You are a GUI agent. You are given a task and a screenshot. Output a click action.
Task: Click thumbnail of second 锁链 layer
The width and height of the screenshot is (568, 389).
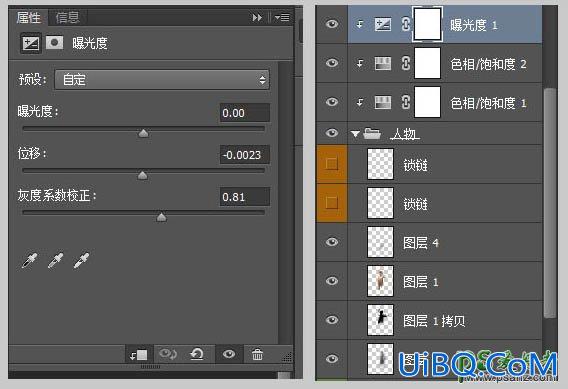(x=380, y=203)
